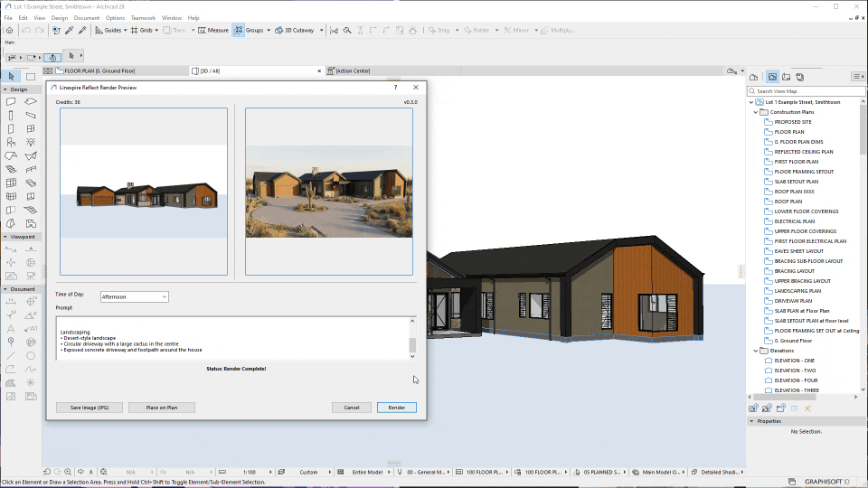This screenshot has height=488, width=868.
Task: Select the Wall tool in the Design toolbox
Action: click(x=11, y=102)
